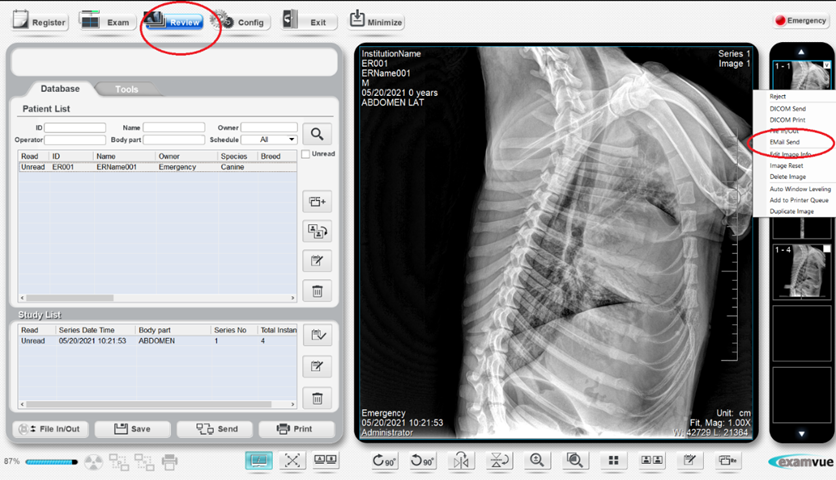Click the Exit button
This screenshot has height=480, width=836.
pyautogui.click(x=310, y=22)
